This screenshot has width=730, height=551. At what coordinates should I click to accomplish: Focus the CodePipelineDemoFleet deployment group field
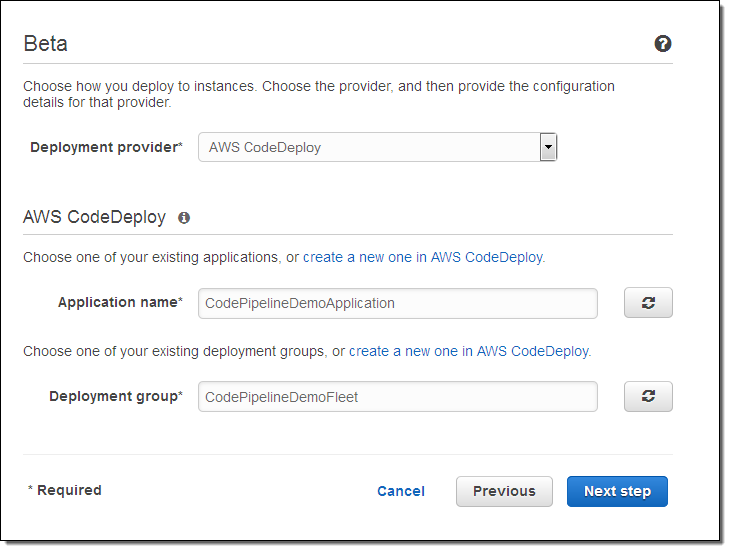(397, 397)
